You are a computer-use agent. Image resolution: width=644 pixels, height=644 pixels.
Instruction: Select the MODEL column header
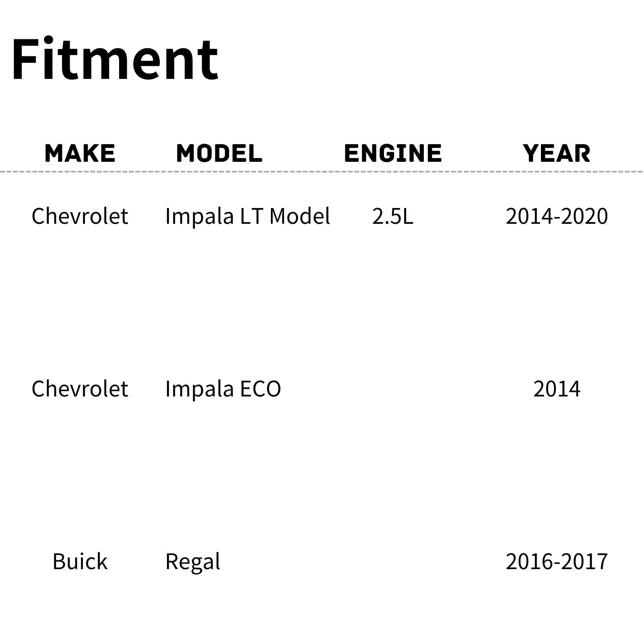[x=219, y=153]
